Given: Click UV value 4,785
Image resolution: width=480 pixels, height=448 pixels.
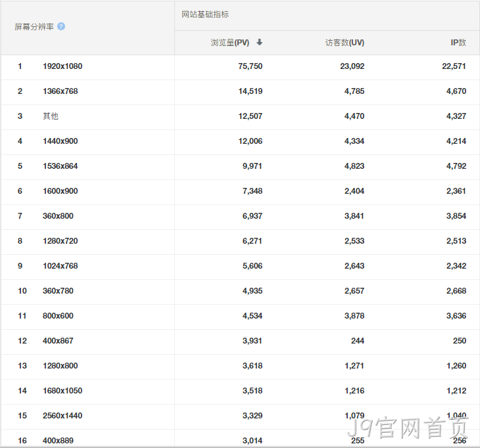Looking at the screenshot, I should coord(354,91).
